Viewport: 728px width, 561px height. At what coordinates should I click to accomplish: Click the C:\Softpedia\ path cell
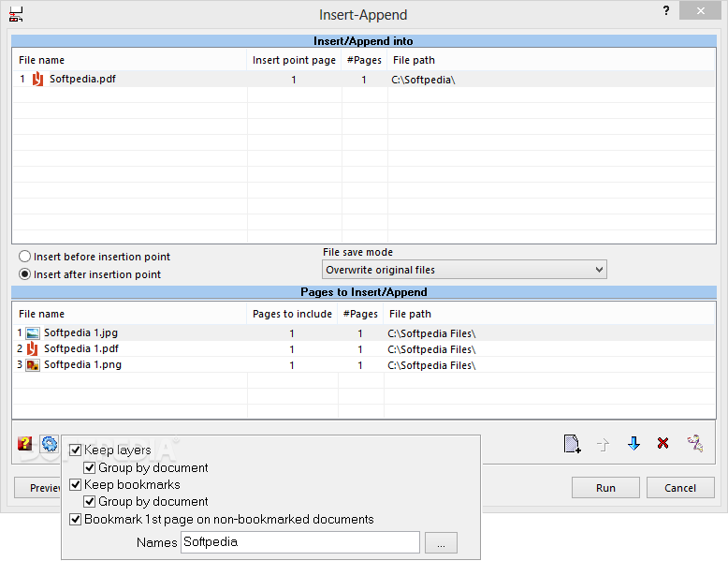click(x=423, y=80)
